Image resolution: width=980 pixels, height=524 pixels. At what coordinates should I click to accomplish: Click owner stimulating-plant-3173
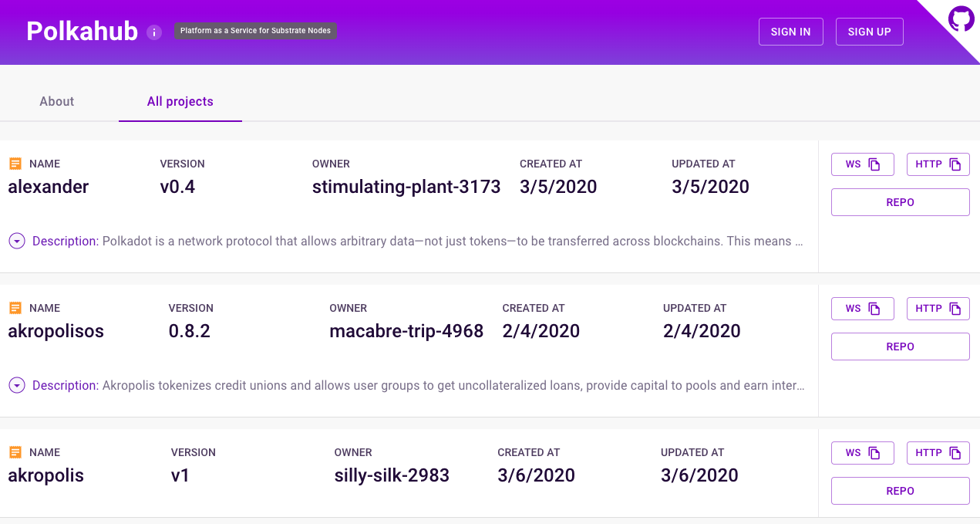(406, 187)
